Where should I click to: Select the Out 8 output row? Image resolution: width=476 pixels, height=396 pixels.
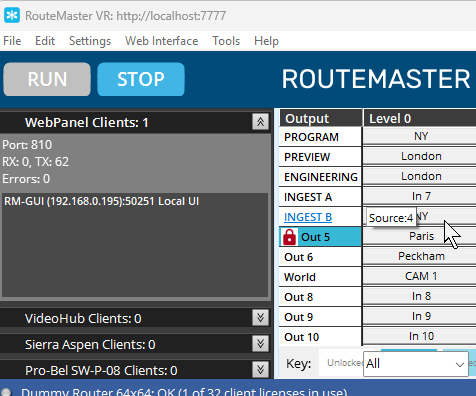click(320, 297)
